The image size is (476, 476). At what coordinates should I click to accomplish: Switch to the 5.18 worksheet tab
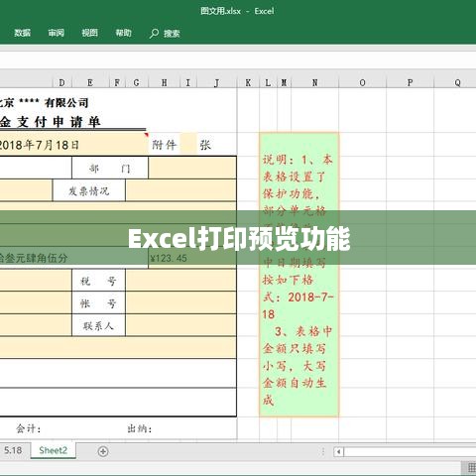tap(13, 450)
